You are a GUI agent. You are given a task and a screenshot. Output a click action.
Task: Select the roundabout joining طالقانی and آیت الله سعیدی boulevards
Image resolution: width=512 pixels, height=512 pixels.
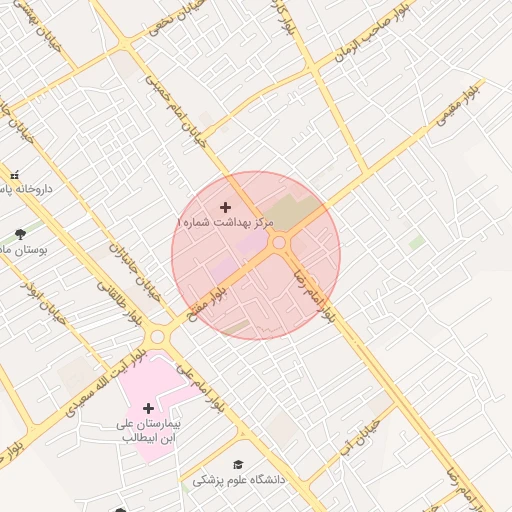click(157, 337)
